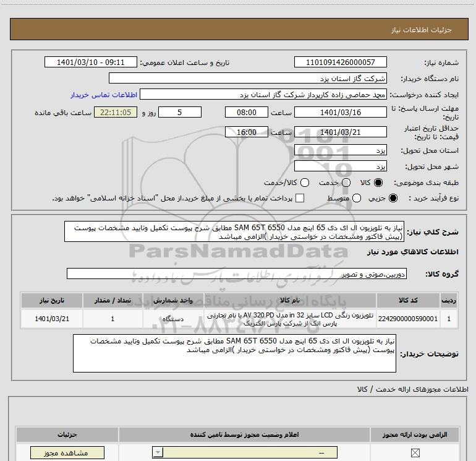Click the delivery city field شهر محل تحویل

340,166
